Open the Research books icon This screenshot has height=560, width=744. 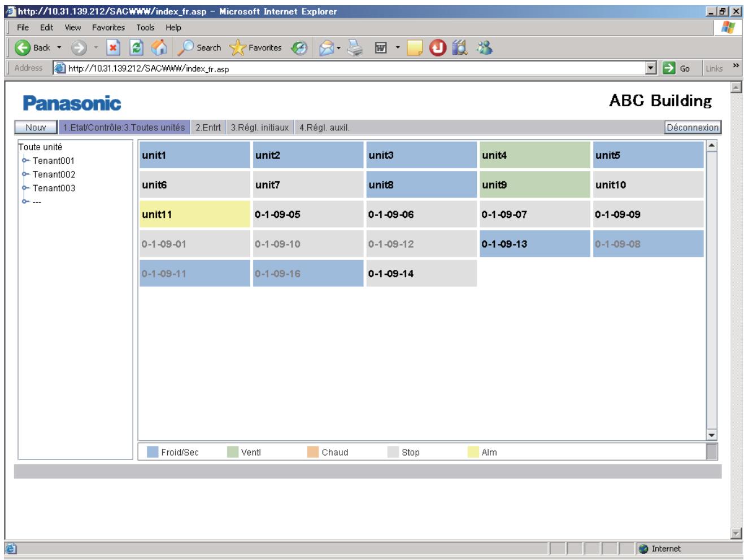(x=460, y=49)
